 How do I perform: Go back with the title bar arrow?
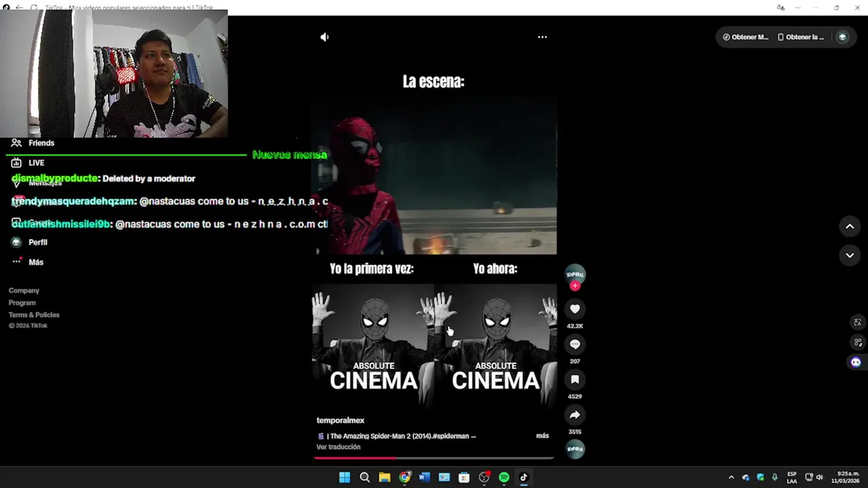click(x=19, y=7)
